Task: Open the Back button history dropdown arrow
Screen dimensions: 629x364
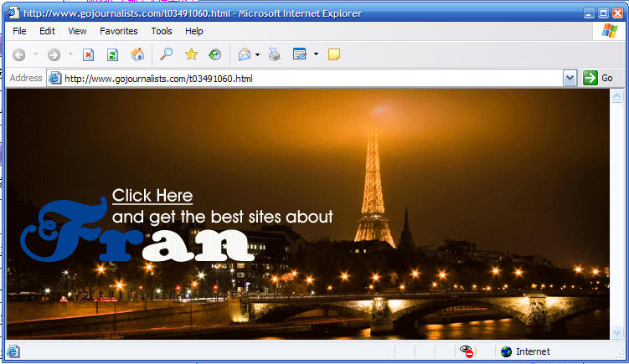Action: click(x=35, y=55)
